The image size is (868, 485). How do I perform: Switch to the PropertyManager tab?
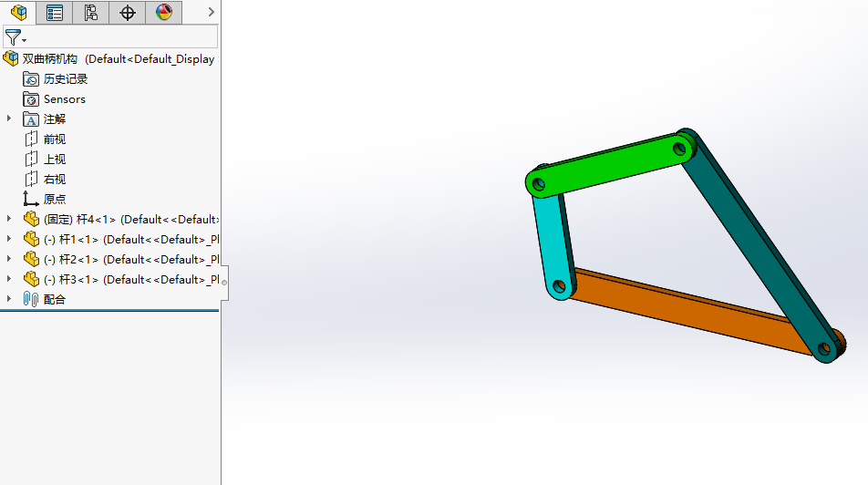click(x=55, y=12)
